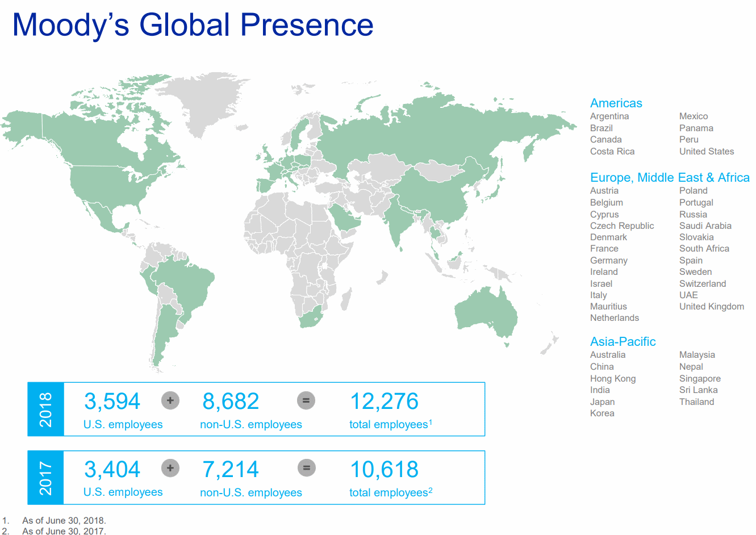
Task: Click the Americas region heading
Action: click(616, 103)
